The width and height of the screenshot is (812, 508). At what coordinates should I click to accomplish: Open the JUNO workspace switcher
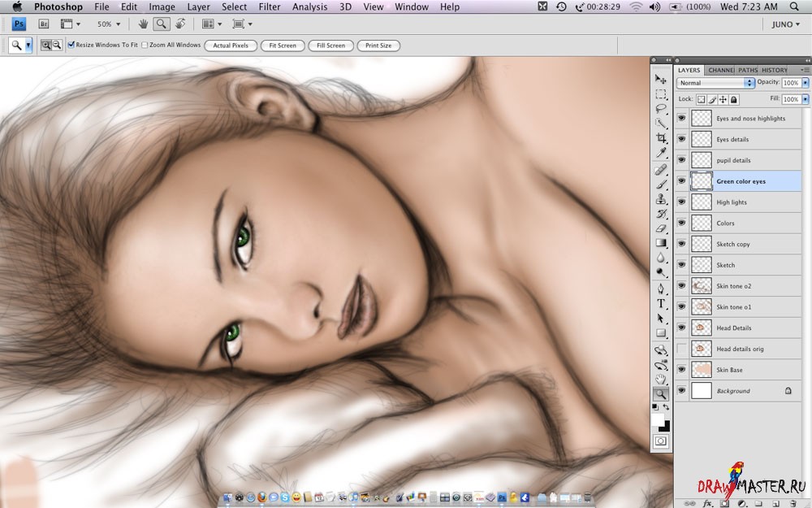point(785,24)
